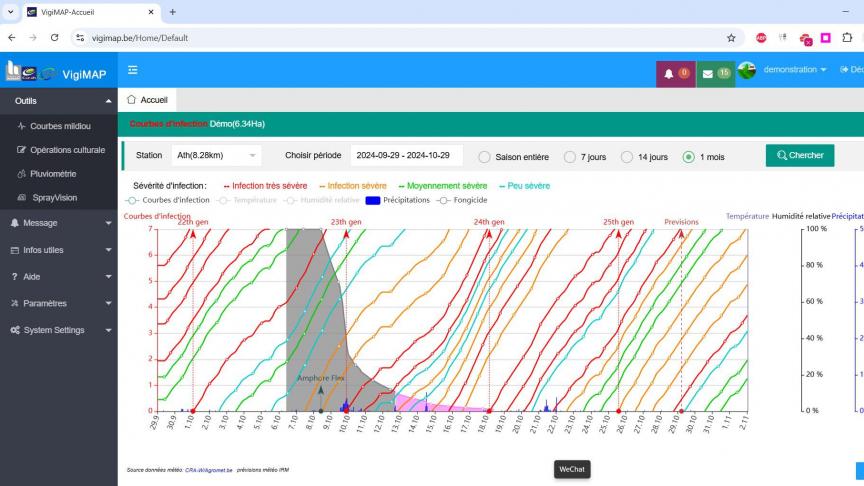Select the 7 jours radio option

point(570,157)
